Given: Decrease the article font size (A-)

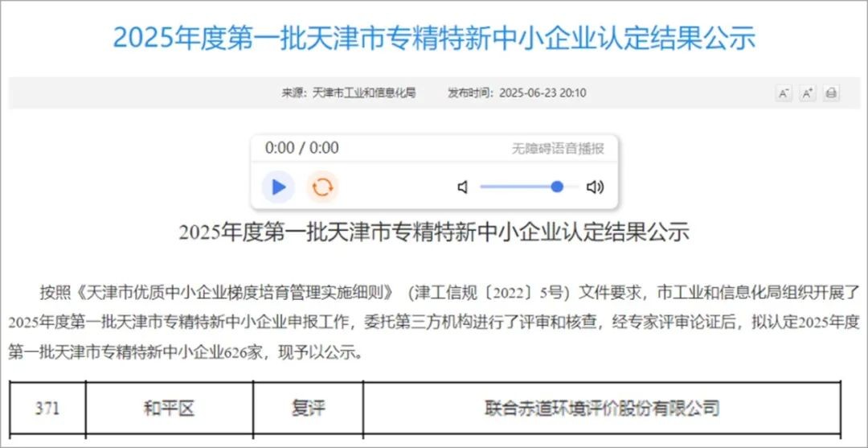Looking at the screenshot, I should point(784,93).
